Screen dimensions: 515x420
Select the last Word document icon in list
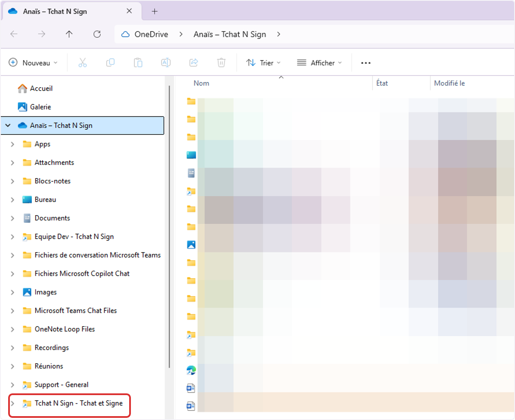click(191, 406)
